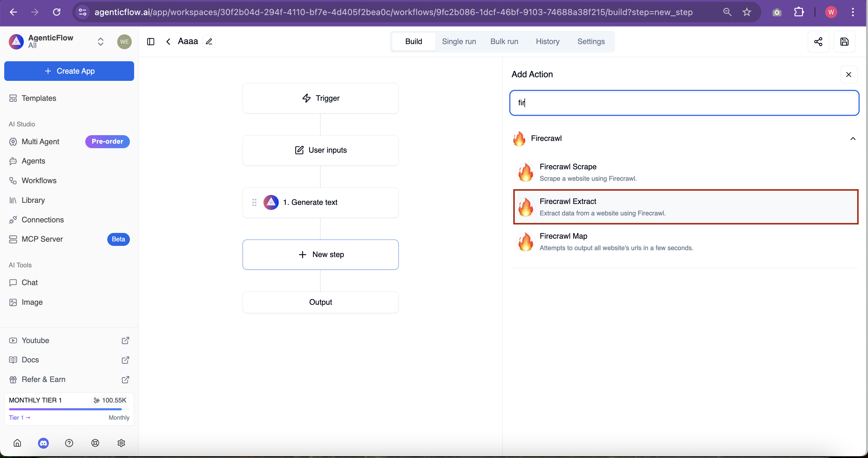Bookmark the page with the star icon
868x458 pixels.
click(x=747, y=12)
